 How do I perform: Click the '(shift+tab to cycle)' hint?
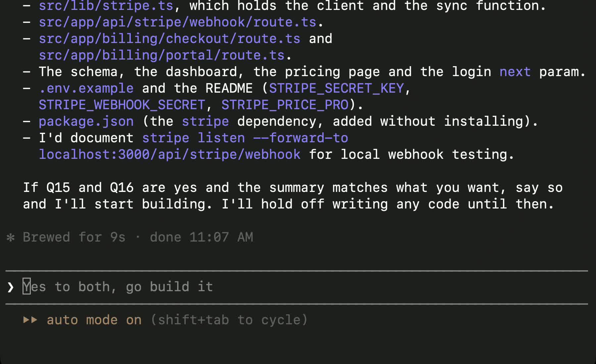click(x=229, y=320)
